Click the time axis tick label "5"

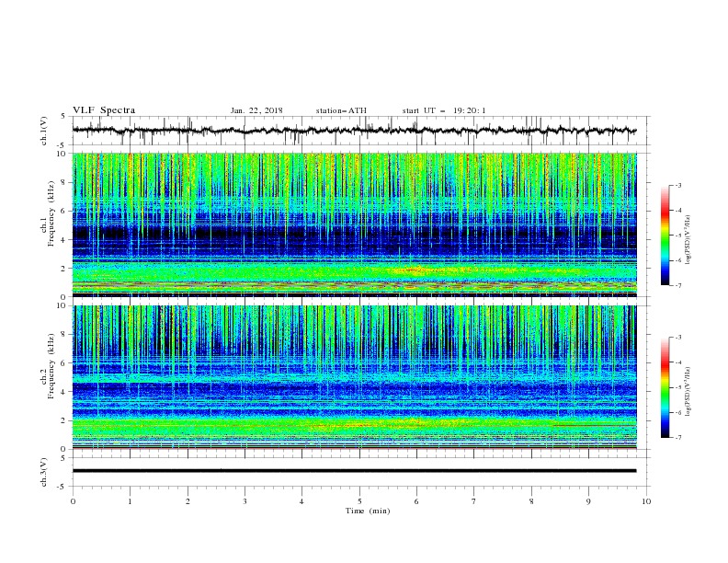pyautogui.click(x=359, y=501)
